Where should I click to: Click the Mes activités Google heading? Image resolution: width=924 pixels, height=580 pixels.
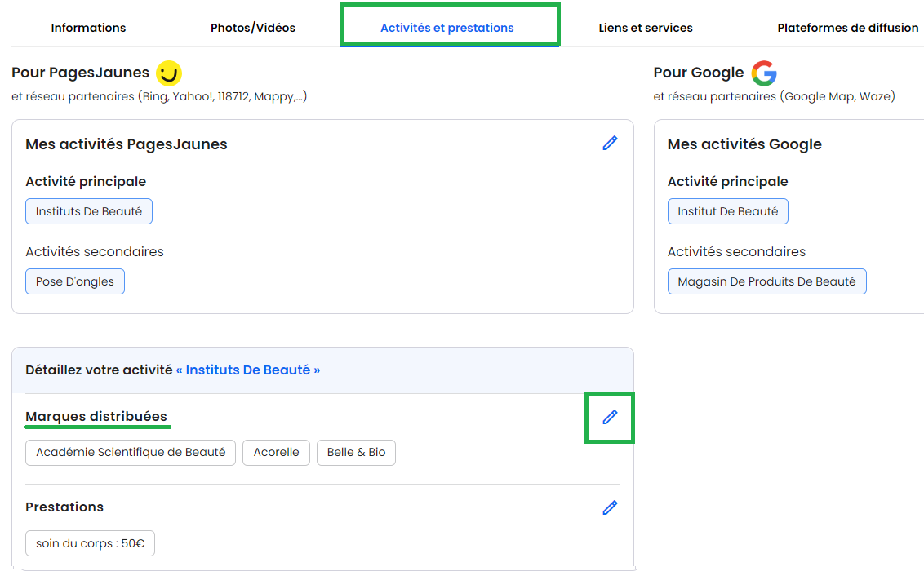(744, 144)
